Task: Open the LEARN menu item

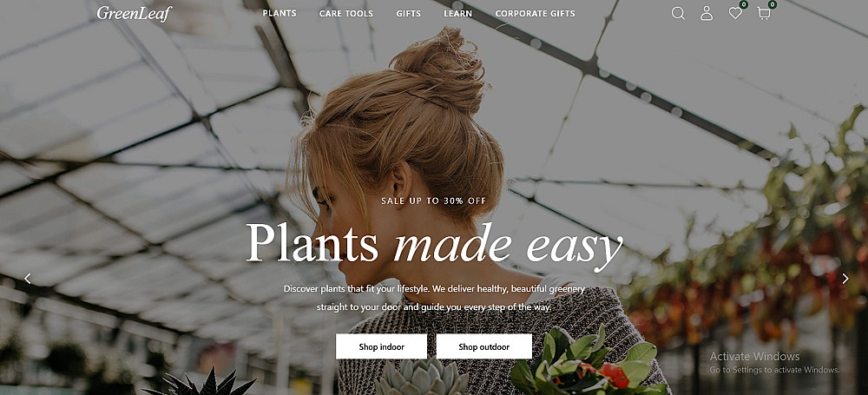Action: [x=457, y=13]
